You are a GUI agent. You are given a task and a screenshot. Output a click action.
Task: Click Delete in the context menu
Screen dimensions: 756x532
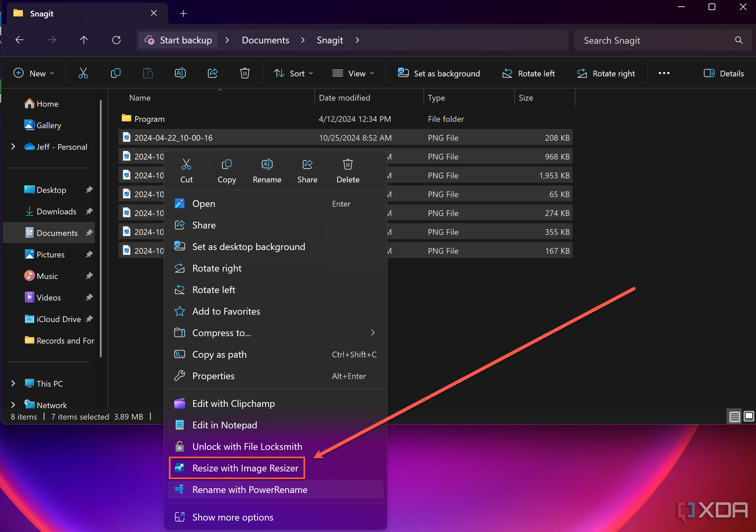[348, 171]
